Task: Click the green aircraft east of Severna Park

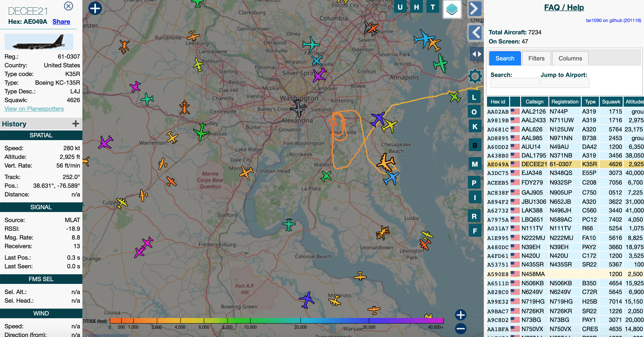Action: point(440,63)
